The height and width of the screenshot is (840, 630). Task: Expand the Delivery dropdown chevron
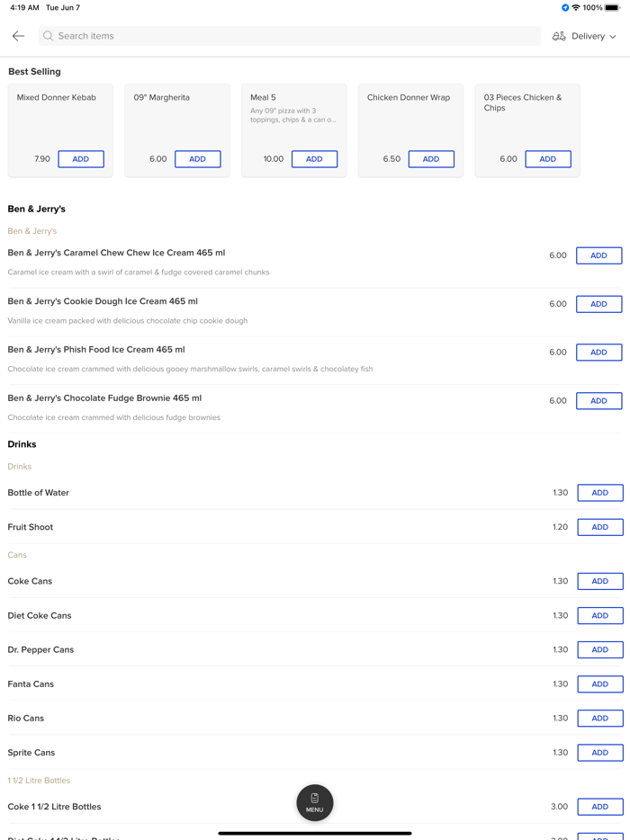tap(613, 37)
